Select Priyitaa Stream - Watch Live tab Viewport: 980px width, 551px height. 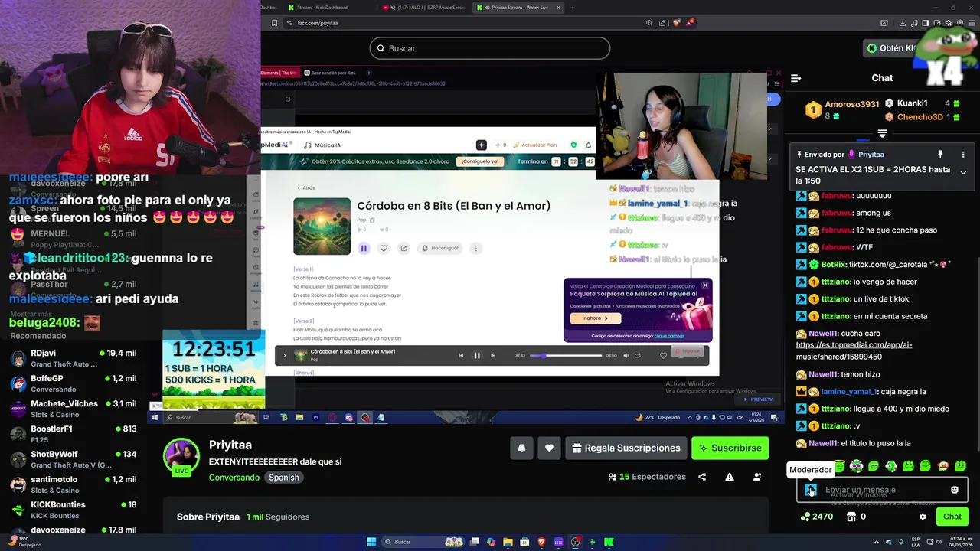click(x=518, y=8)
